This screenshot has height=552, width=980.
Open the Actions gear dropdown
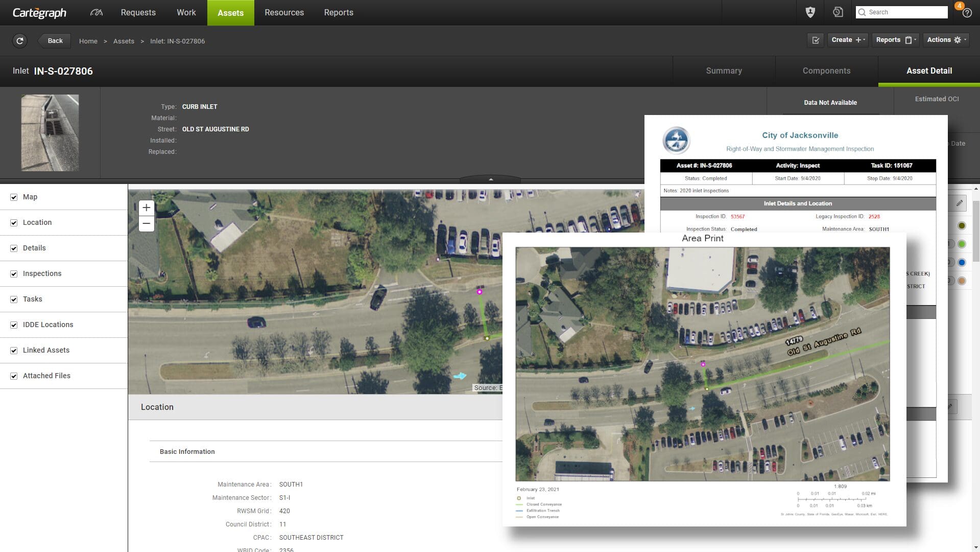pos(946,40)
